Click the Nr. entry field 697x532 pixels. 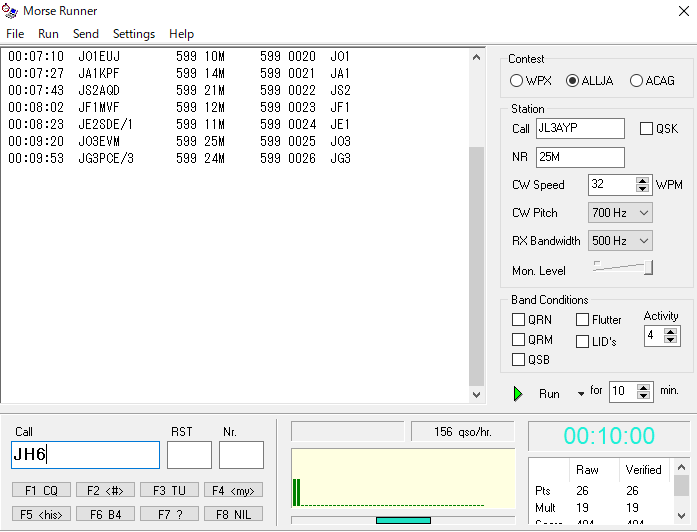coord(241,455)
